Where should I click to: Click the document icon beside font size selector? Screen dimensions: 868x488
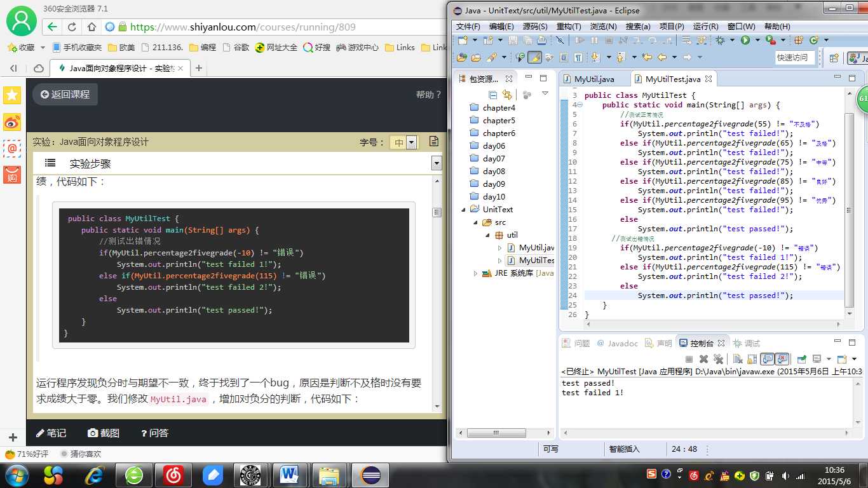(x=434, y=141)
